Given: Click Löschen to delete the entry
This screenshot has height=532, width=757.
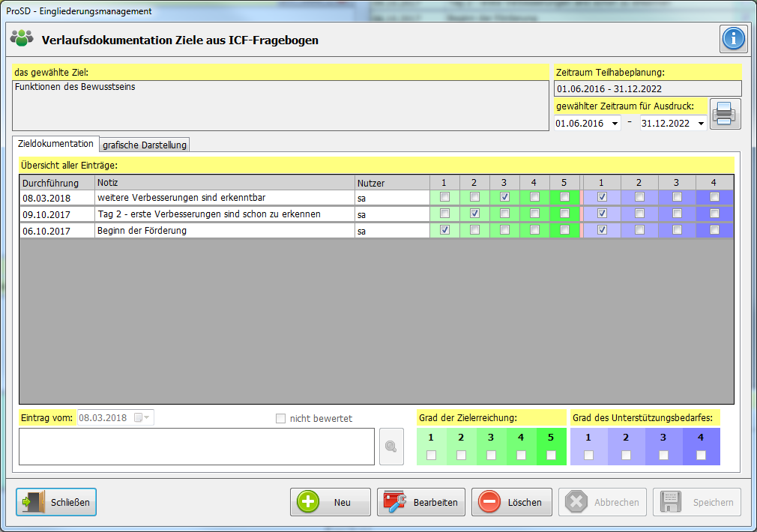Looking at the screenshot, I should pos(511,502).
